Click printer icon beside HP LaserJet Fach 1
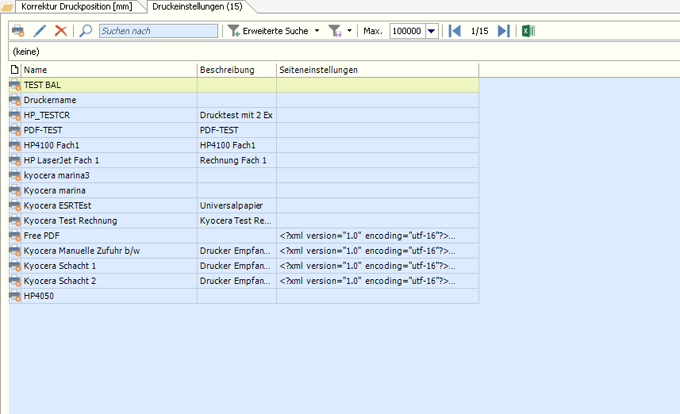This screenshot has height=414, width=680. pos(15,160)
